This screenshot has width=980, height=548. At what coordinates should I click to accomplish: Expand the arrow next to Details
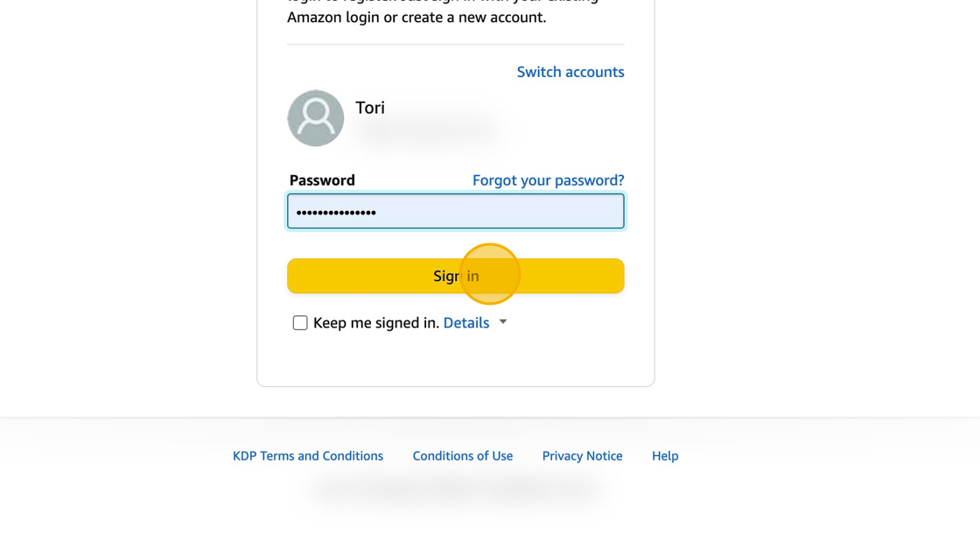pyautogui.click(x=503, y=322)
